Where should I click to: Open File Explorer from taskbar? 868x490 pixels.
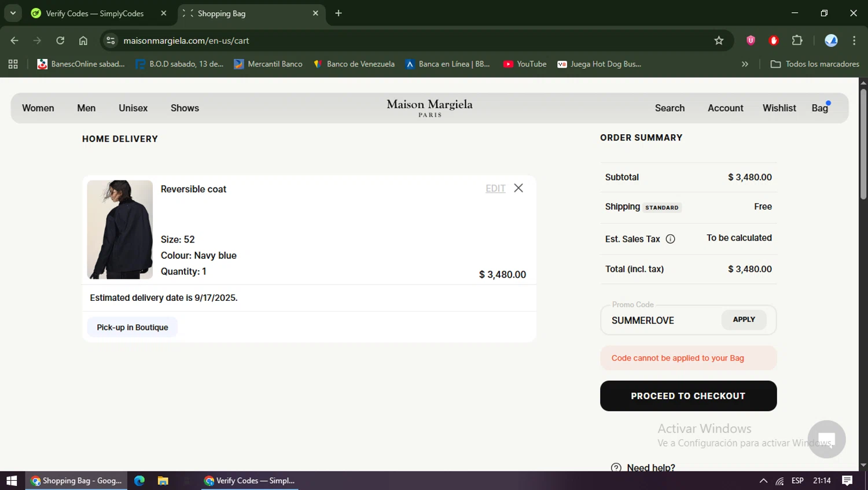point(163,481)
